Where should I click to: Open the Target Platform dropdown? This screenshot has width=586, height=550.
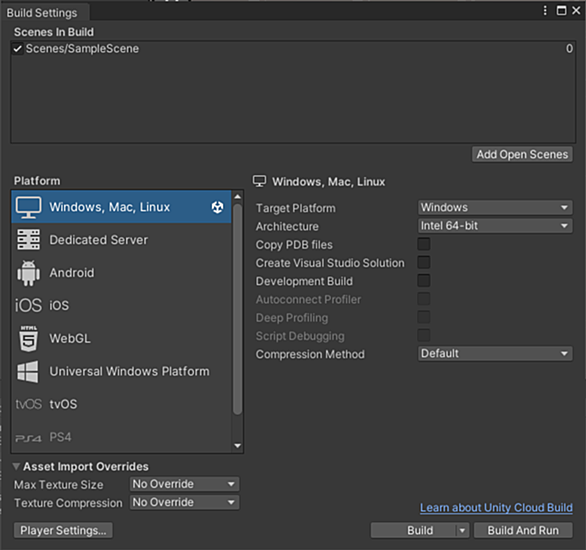click(x=495, y=207)
